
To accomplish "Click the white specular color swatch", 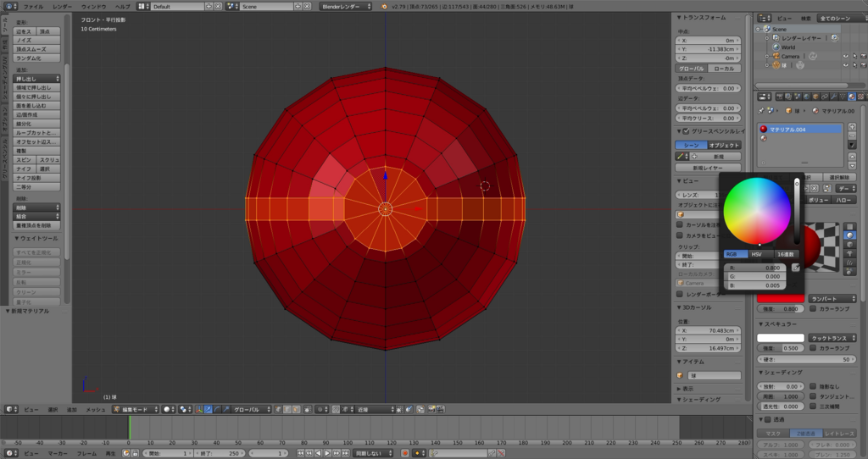I will 780,338.
